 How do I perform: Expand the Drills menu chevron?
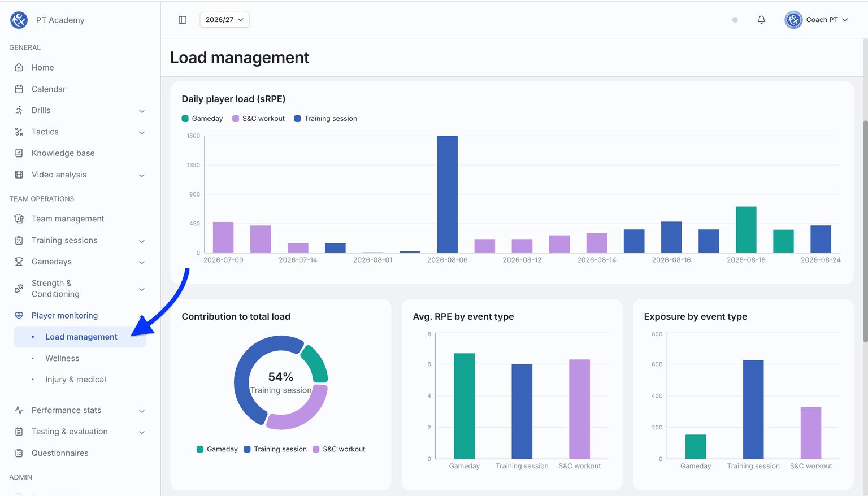[x=142, y=111]
